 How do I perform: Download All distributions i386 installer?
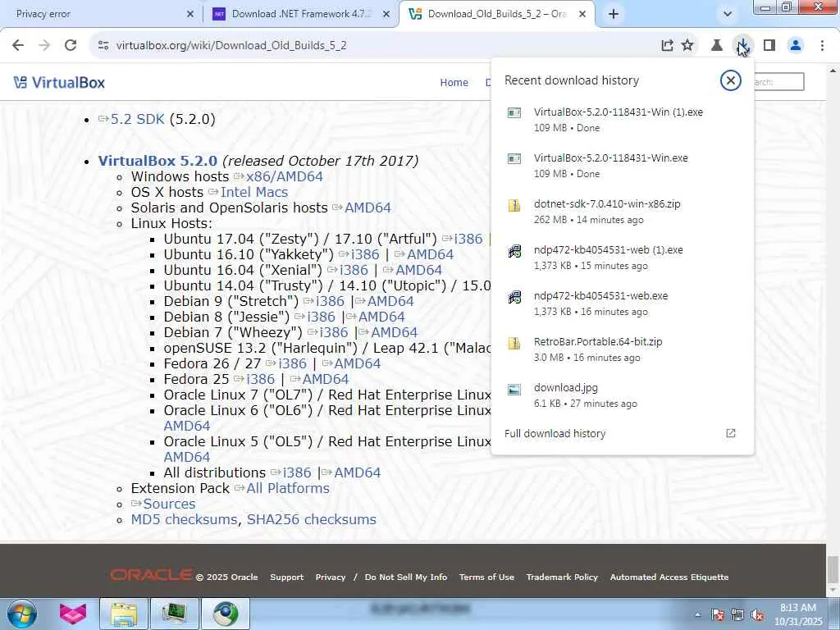click(x=297, y=472)
